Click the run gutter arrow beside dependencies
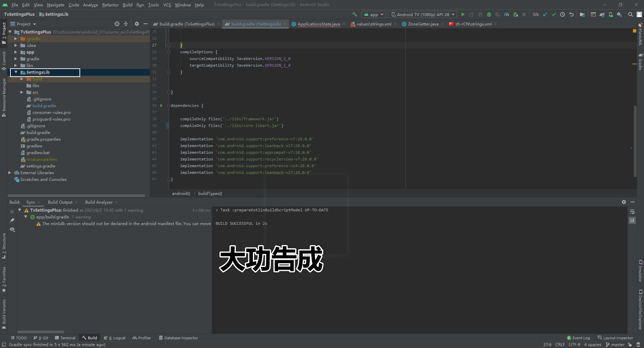 point(161,106)
